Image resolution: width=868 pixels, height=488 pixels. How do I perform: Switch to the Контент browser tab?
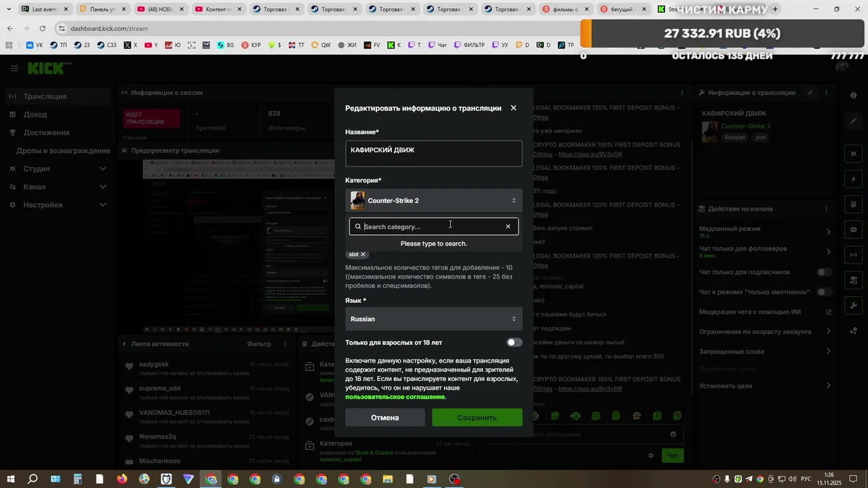click(218, 9)
